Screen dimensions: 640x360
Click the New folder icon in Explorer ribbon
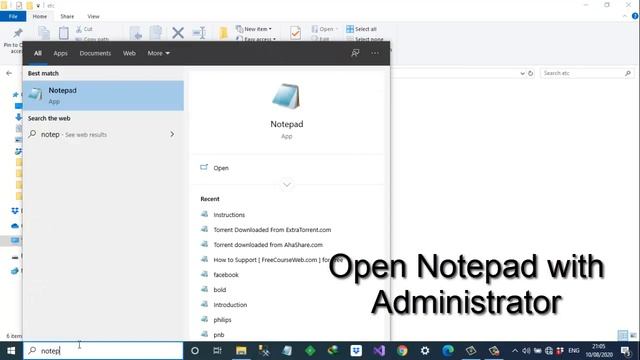tap(223, 33)
